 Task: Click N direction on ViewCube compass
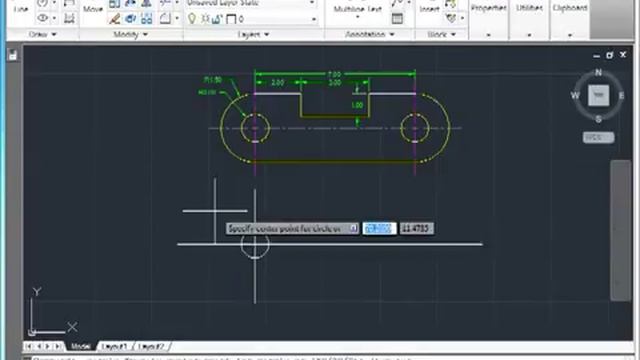pos(598,72)
